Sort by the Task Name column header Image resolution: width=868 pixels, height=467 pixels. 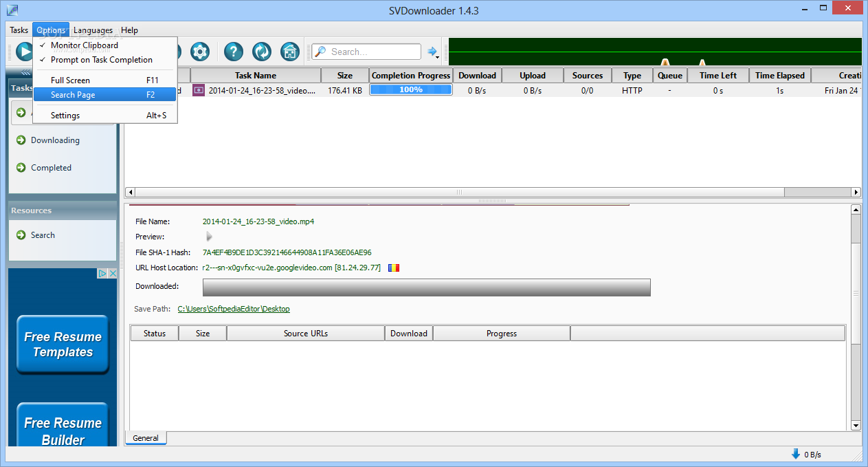coord(256,76)
